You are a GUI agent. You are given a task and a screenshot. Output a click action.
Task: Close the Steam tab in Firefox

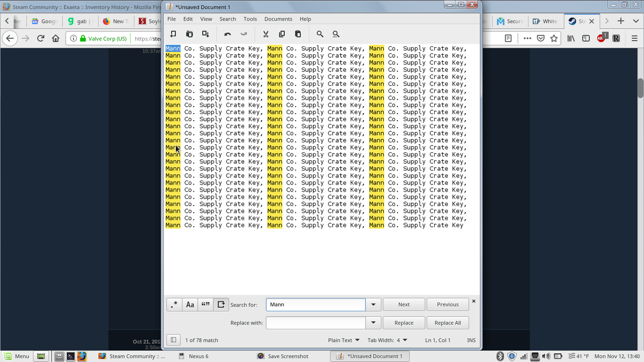pyautogui.click(x=592, y=21)
